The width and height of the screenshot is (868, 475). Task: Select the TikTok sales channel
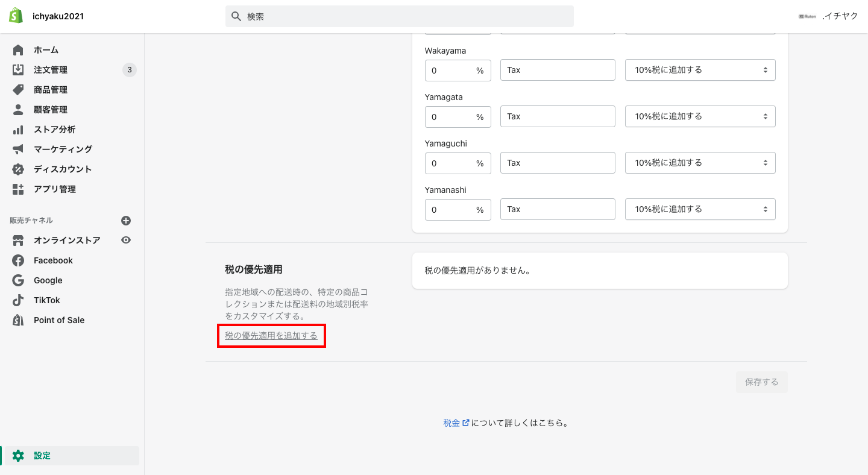[x=47, y=300]
